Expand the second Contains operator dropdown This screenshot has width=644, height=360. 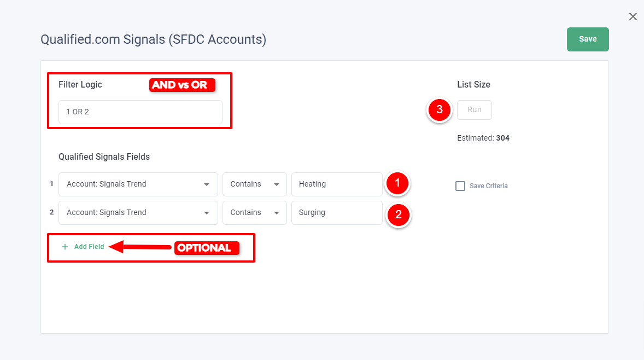(255, 212)
